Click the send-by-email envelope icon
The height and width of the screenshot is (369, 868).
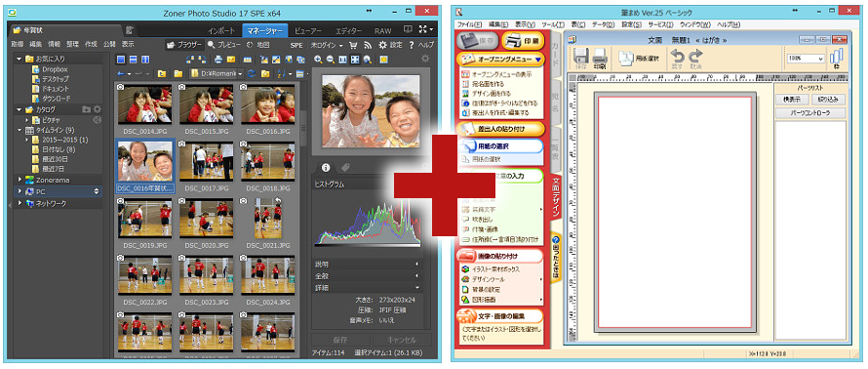point(230,60)
